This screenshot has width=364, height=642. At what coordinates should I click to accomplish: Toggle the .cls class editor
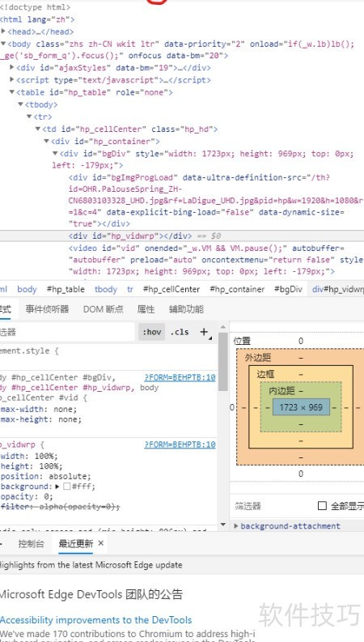coord(180,332)
